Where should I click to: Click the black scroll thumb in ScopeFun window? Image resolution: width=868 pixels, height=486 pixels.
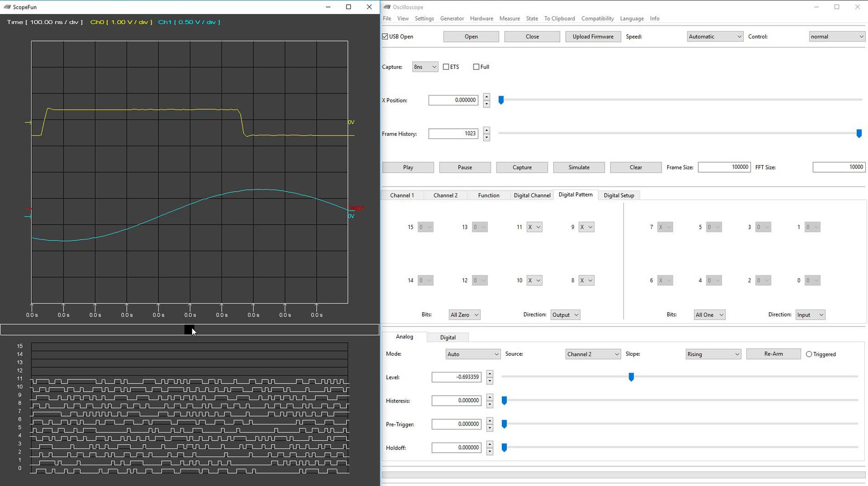pyautogui.click(x=189, y=330)
